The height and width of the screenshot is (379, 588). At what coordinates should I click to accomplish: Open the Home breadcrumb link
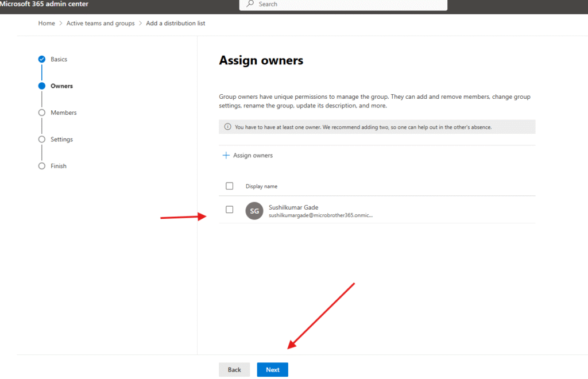point(47,24)
